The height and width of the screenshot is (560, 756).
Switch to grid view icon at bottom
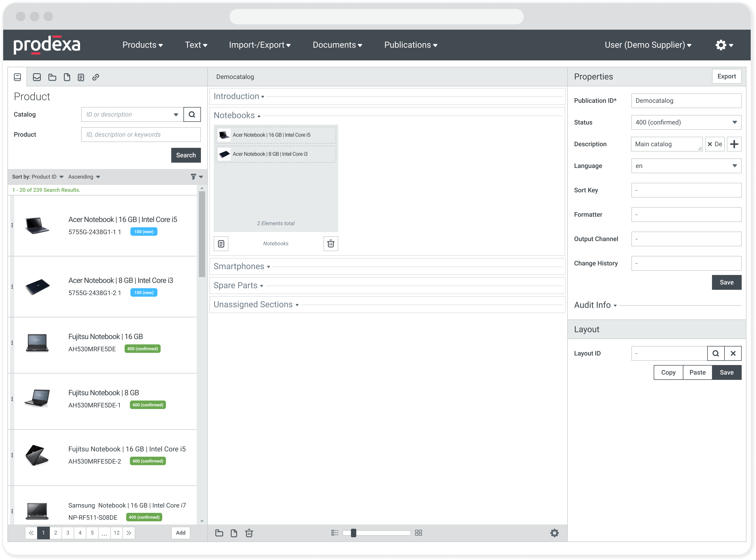point(419,533)
